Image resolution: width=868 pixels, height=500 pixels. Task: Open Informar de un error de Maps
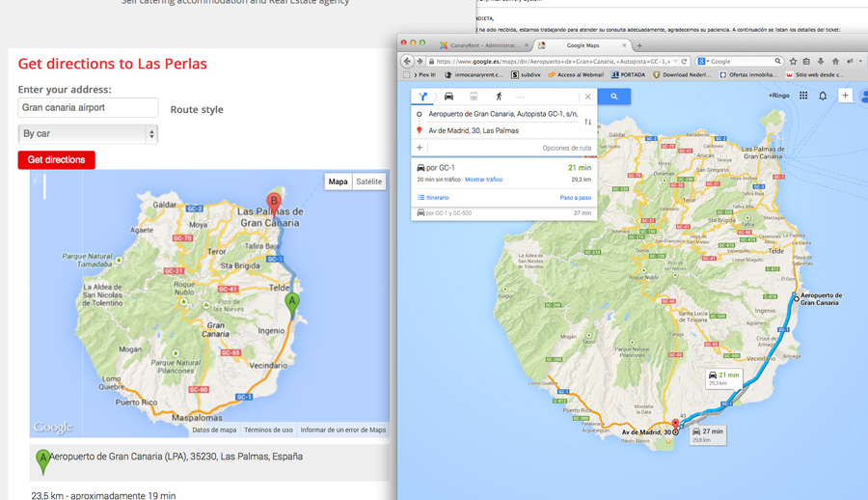tap(343, 430)
